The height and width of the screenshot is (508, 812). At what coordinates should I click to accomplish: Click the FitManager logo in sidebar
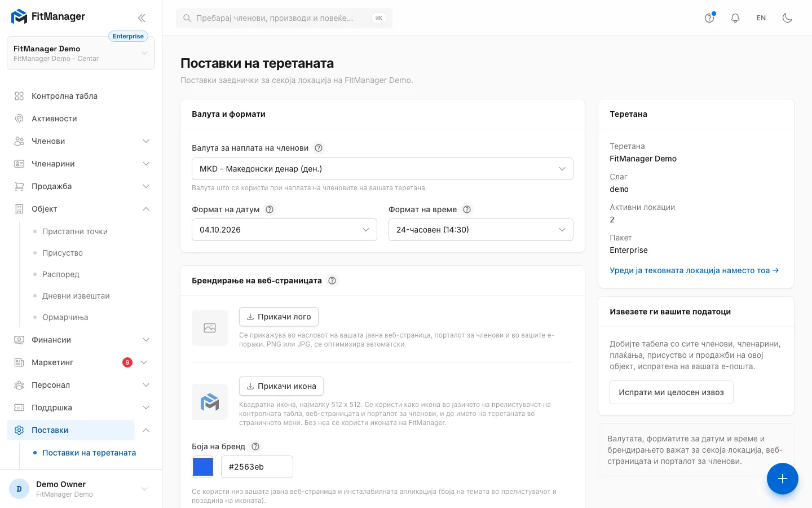[x=48, y=17]
